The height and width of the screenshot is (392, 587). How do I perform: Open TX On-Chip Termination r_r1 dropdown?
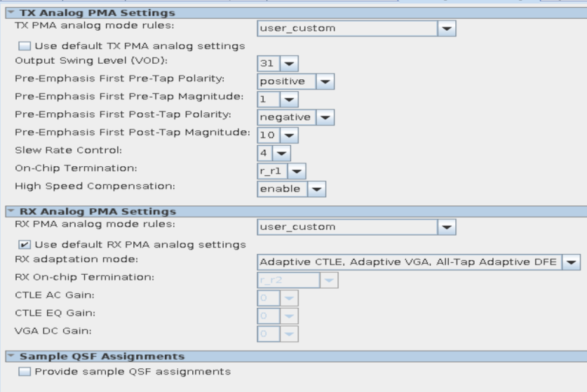297,170
